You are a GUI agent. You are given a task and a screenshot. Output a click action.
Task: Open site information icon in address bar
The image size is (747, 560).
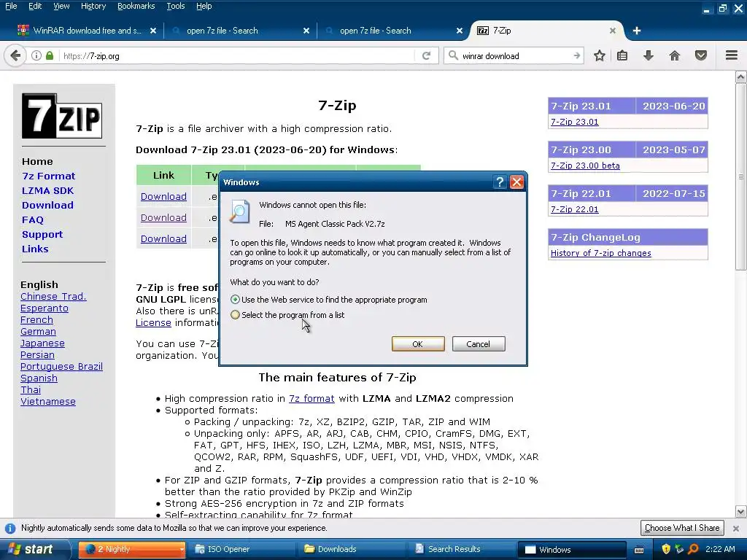coord(36,55)
